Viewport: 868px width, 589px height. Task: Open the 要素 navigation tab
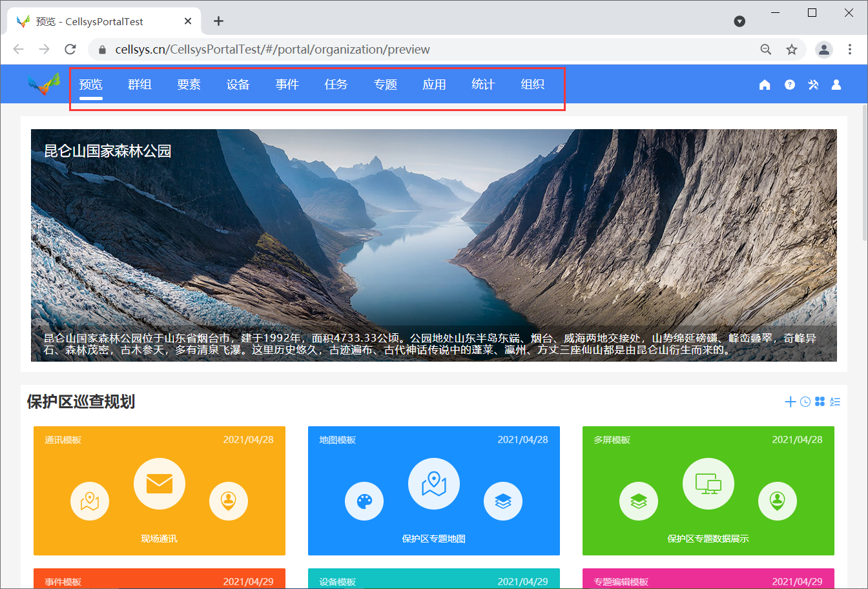click(189, 85)
